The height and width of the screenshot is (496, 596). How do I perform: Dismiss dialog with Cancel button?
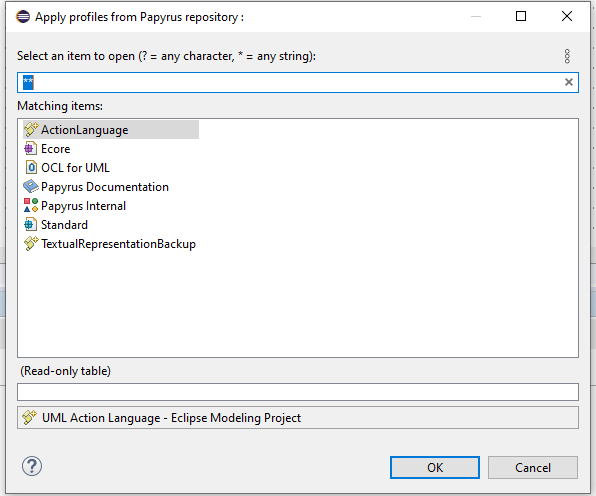coord(533,467)
